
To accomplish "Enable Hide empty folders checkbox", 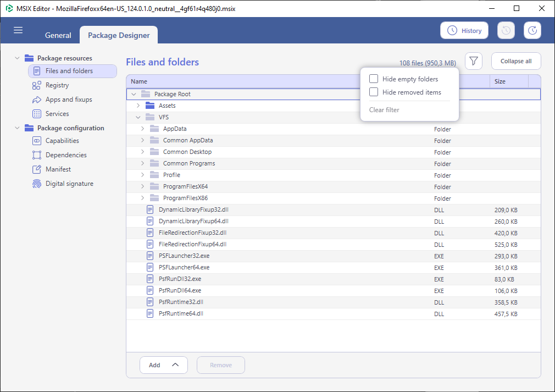I will click(x=374, y=79).
